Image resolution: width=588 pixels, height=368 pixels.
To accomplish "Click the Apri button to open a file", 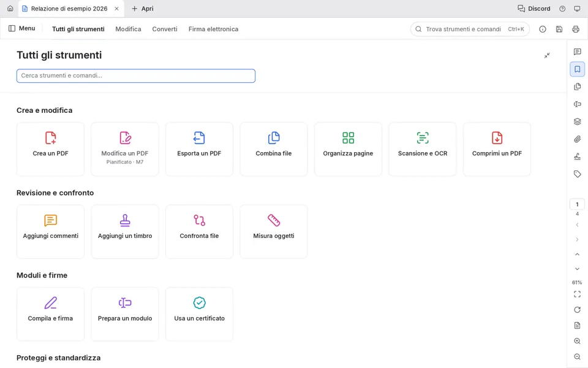I will click(143, 9).
